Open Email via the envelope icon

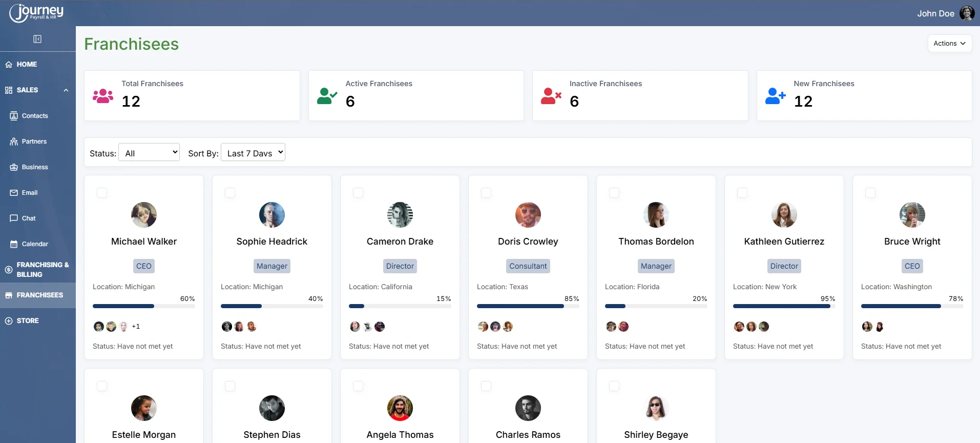tap(14, 193)
